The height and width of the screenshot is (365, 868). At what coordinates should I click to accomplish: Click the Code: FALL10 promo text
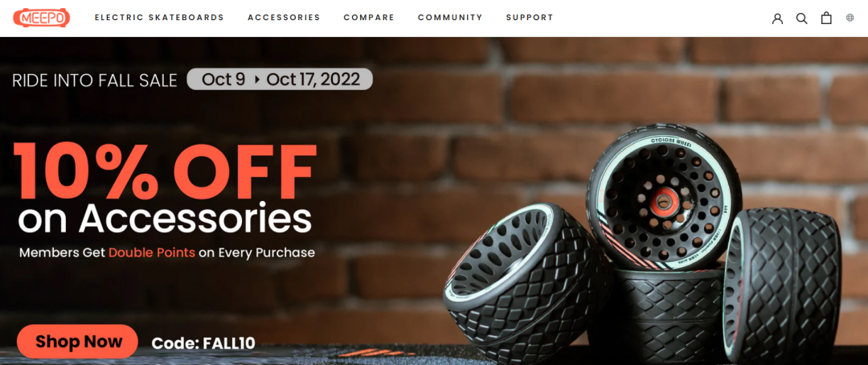(x=203, y=342)
